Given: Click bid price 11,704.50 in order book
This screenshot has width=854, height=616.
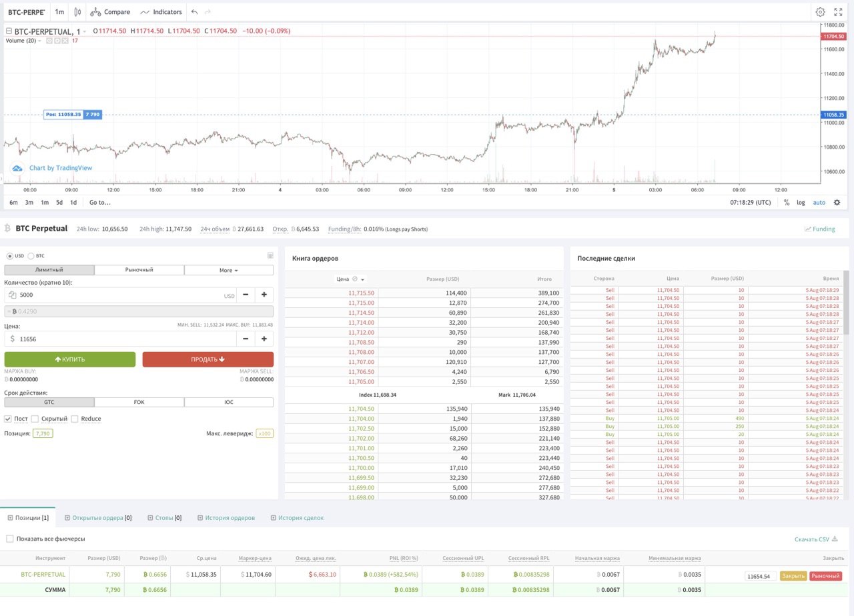Looking at the screenshot, I should [362, 409].
